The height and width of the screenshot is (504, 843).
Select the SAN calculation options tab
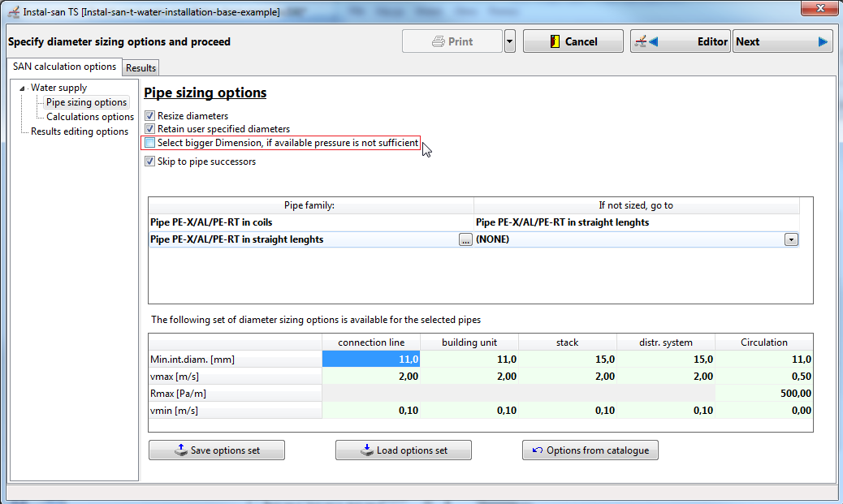point(64,67)
